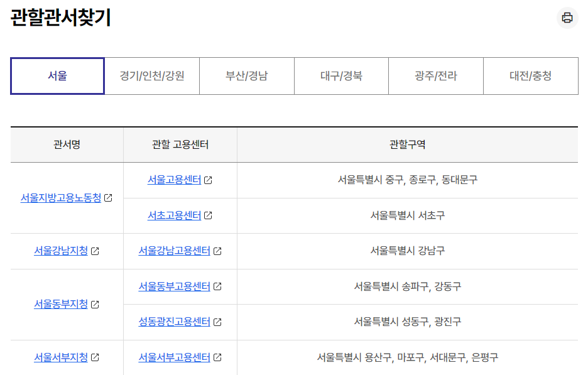The height and width of the screenshot is (375, 588).
Task: Click external-link icon beside 서울강남고용센터
Action: [x=217, y=251]
